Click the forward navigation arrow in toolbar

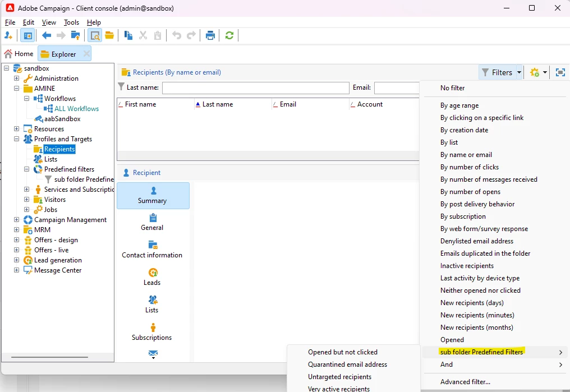[x=61, y=35]
